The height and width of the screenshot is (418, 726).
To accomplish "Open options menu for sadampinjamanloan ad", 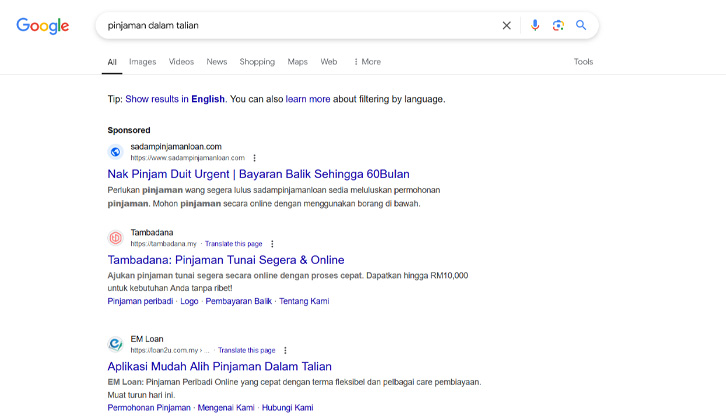I will 254,158.
